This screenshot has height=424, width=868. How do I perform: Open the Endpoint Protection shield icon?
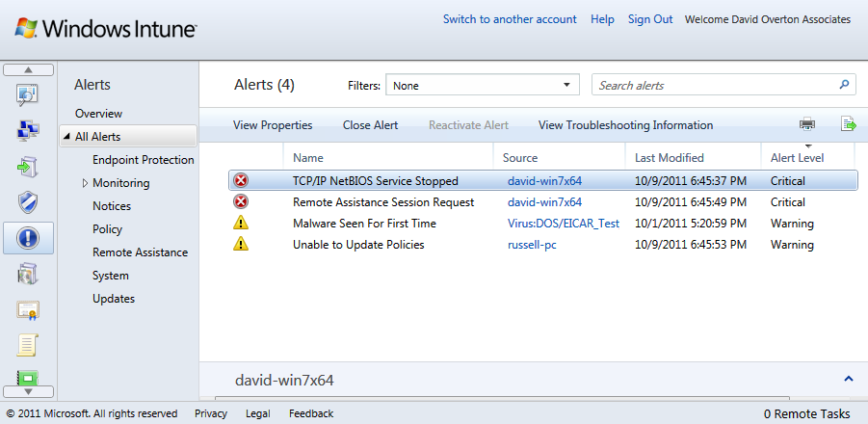tap(28, 202)
